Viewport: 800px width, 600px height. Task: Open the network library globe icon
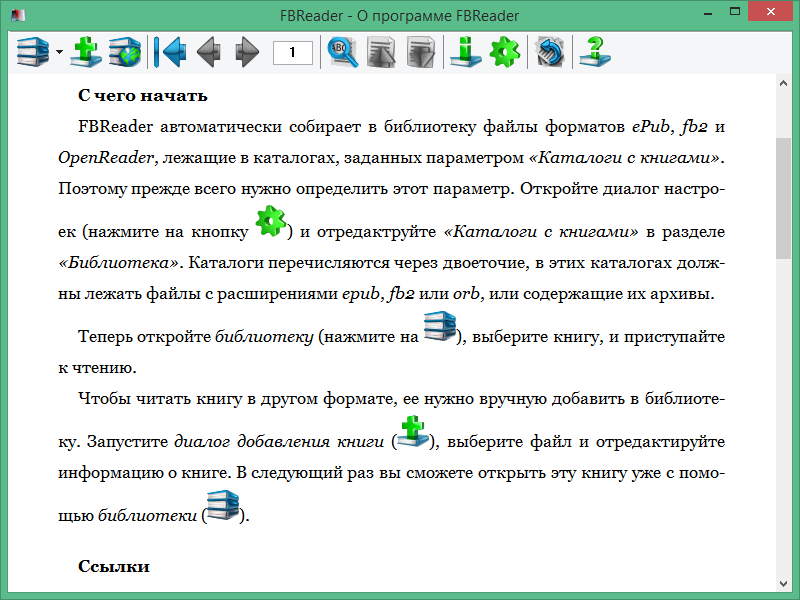[x=124, y=52]
